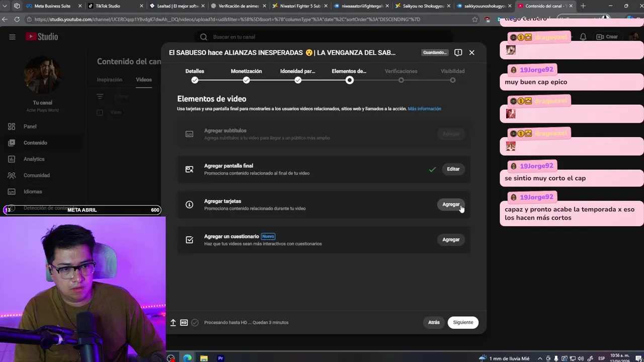Jump to the Verificaciones step

tap(401, 75)
